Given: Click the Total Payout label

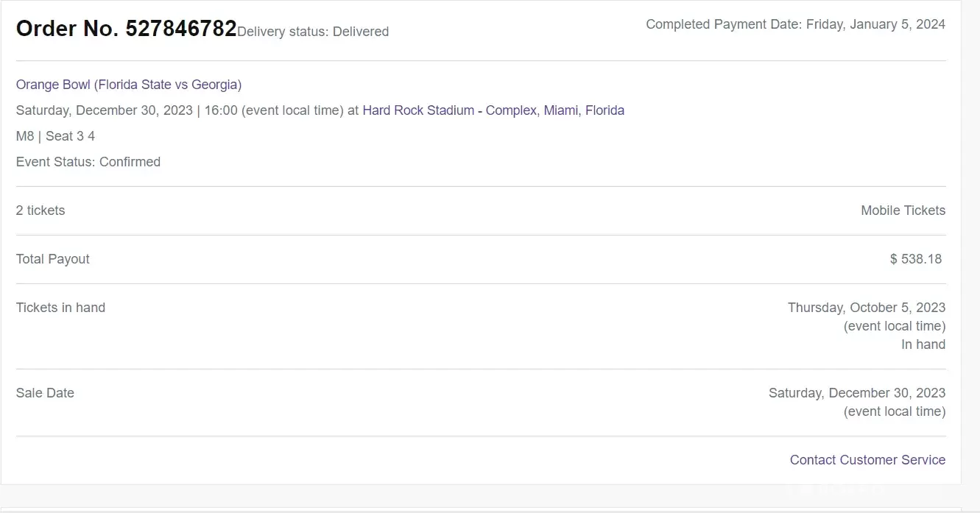Looking at the screenshot, I should (53, 259).
